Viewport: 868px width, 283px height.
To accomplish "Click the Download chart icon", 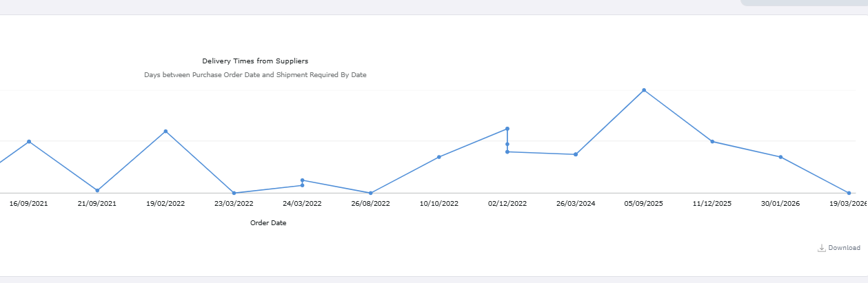I will click(x=821, y=248).
